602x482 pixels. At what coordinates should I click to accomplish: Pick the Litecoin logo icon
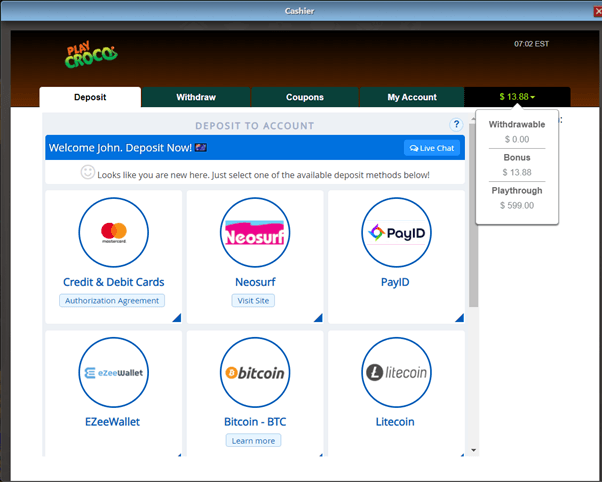[x=396, y=372]
